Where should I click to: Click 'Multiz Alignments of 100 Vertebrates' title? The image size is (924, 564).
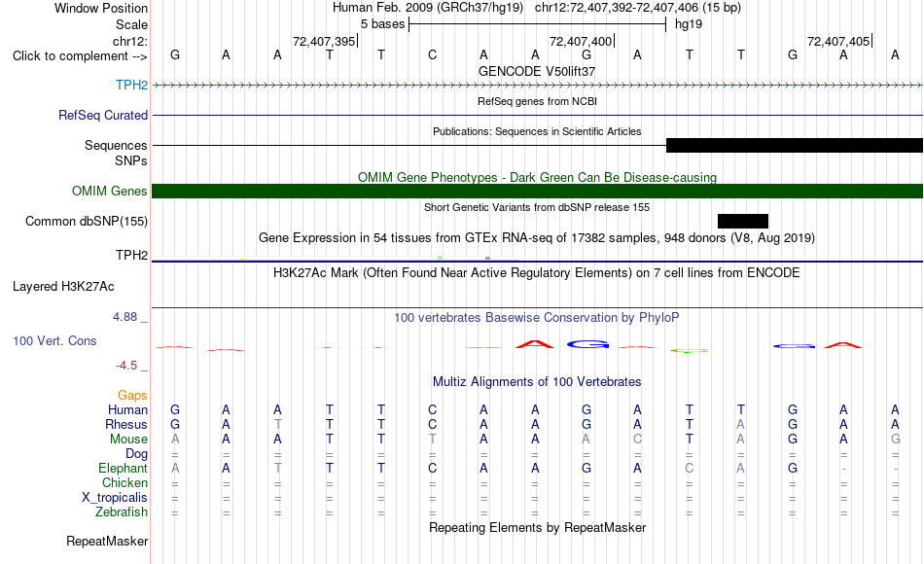pos(537,382)
